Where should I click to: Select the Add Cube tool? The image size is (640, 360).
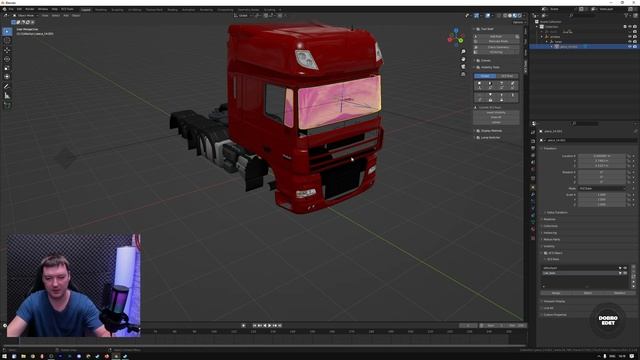pyautogui.click(x=7, y=105)
